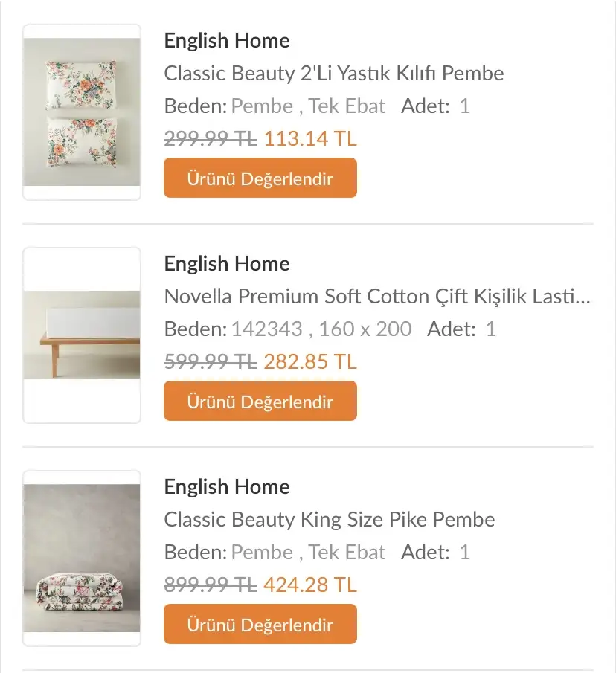Click the 424.28 TL discounted price
Viewport: 616px width, 673px height.
click(310, 585)
